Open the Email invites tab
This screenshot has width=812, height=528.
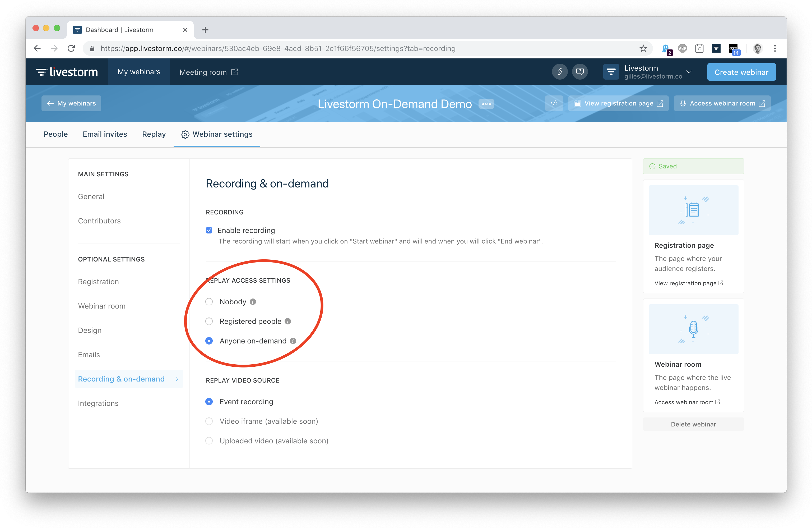click(105, 134)
